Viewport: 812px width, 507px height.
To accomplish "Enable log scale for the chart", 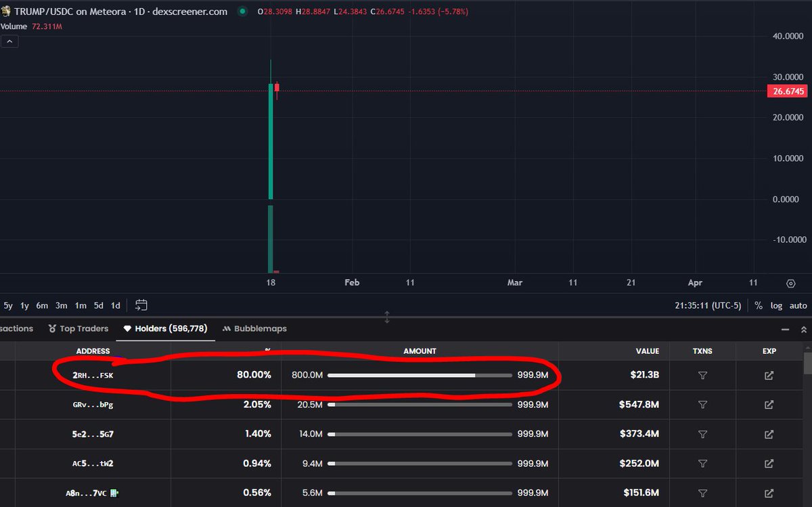I will pyautogui.click(x=776, y=305).
